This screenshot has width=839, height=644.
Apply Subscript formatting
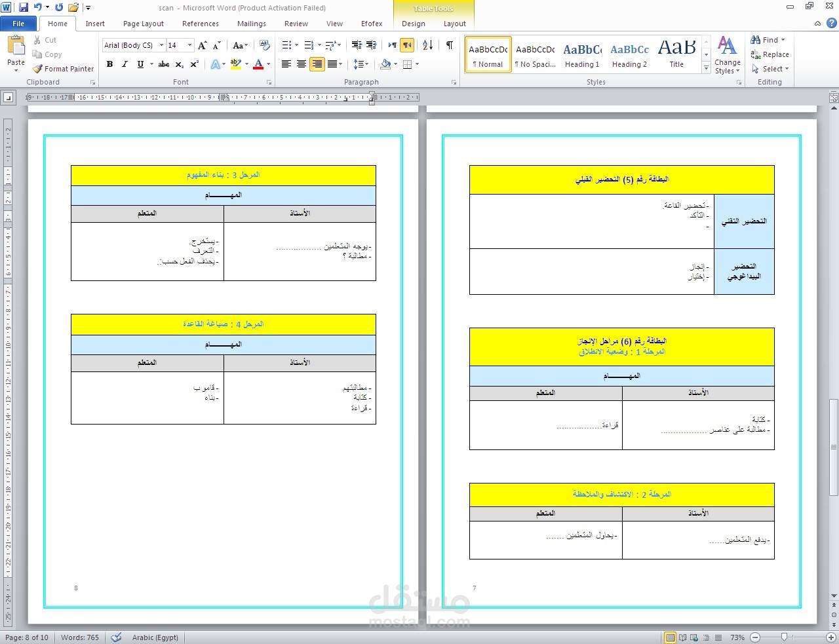click(180, 64)
